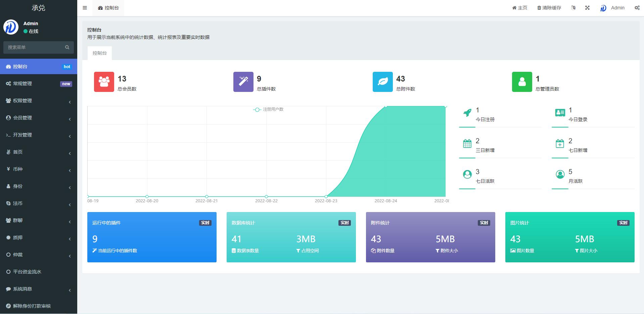Open the language switch icon in header
Viewport: 644px width, 314px height.
[x=573, y=8]
